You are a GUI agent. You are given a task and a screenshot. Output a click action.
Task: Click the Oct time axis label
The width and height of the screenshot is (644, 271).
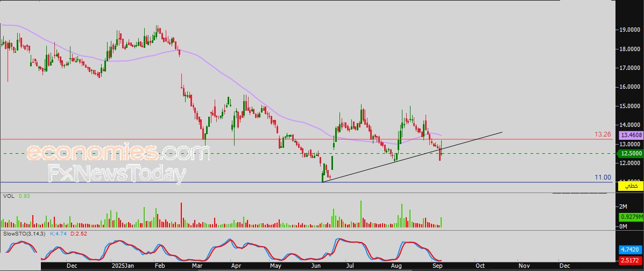coord(480,266)
